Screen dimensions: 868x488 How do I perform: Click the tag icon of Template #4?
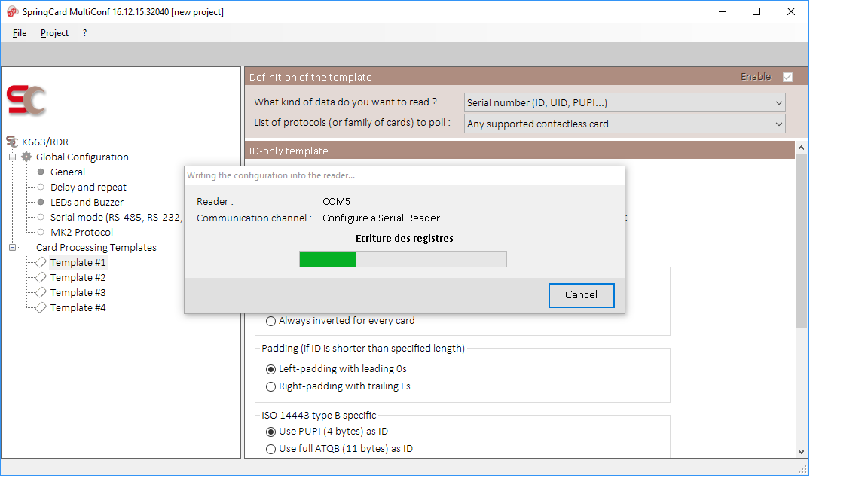click(x=41, y=307)
